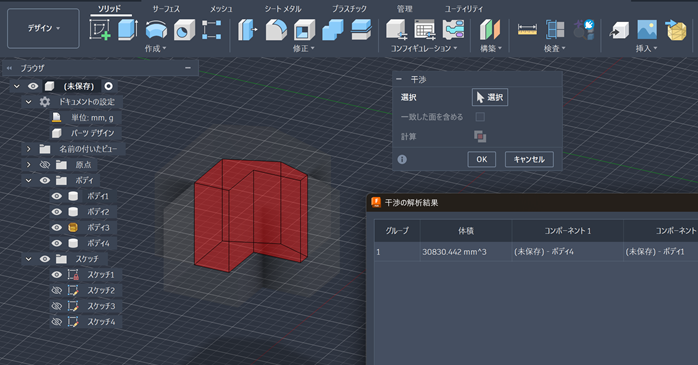Screen dimensions: 698x365
Task: Switch to the ユーティリティ tab
Action: 464,9
